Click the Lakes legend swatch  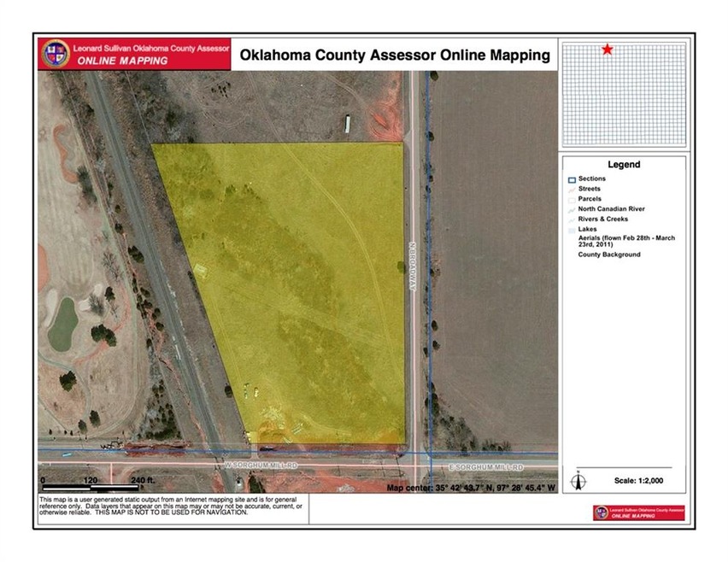click(x=571, y=230)
